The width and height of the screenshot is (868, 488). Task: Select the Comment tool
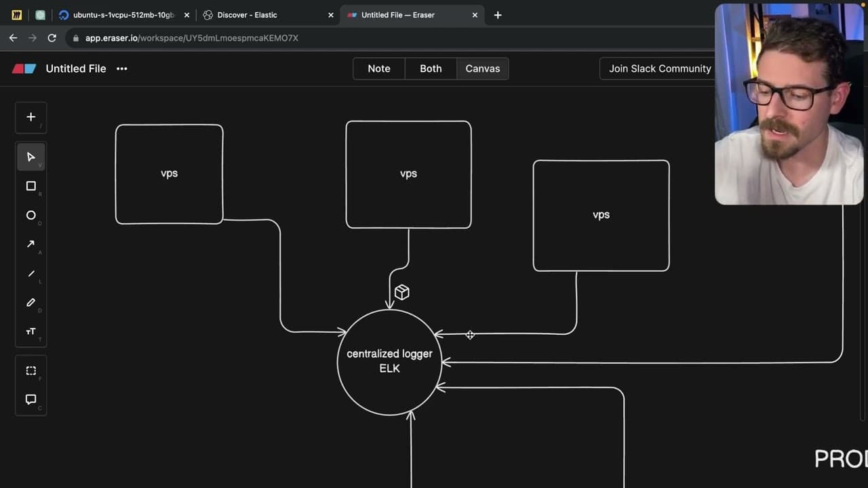click(31, 400)
